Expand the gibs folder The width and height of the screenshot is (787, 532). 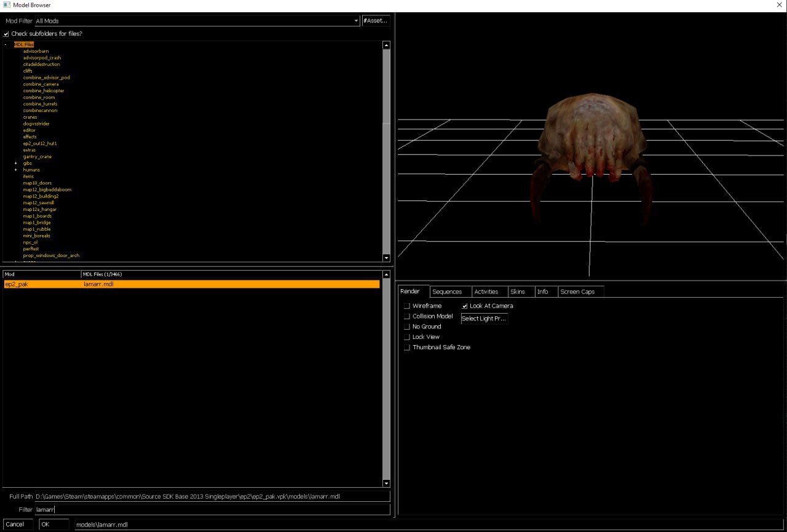(x=16, y=163)
